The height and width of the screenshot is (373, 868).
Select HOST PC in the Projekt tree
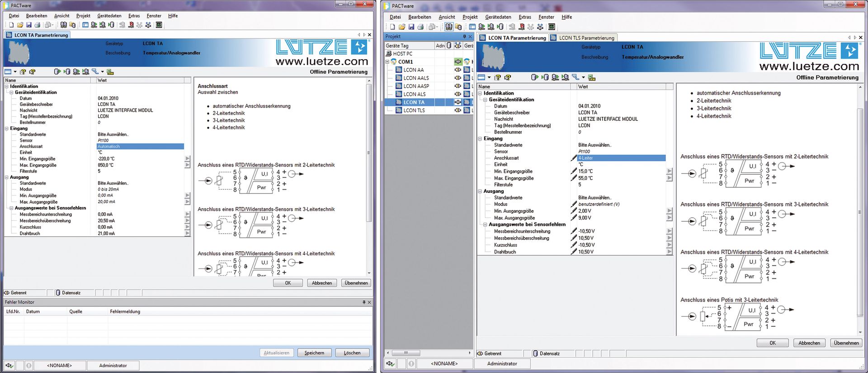[x=402, y=54]
